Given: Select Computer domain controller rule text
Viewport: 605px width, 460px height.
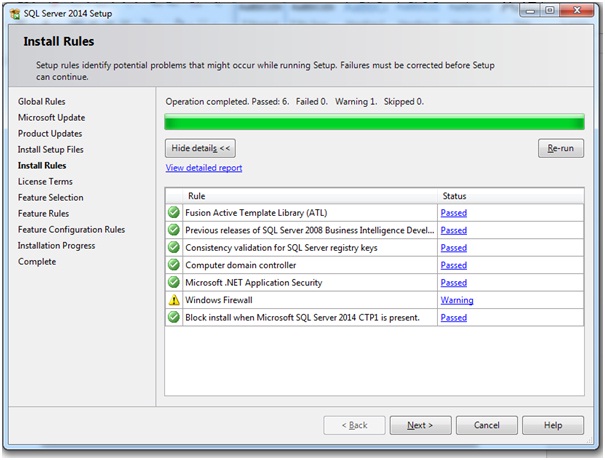Looking at the screenshot, I should tap(241, 265).
